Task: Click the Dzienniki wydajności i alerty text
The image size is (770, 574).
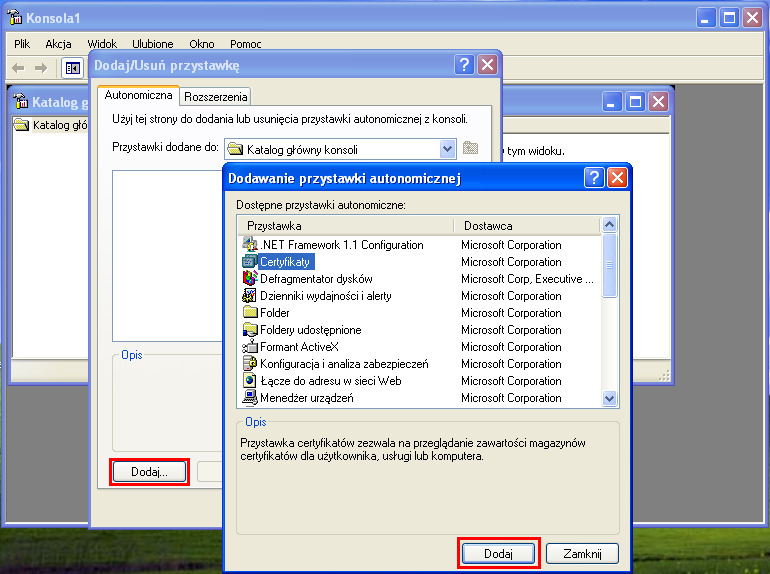Action: [x=326, y=296]
